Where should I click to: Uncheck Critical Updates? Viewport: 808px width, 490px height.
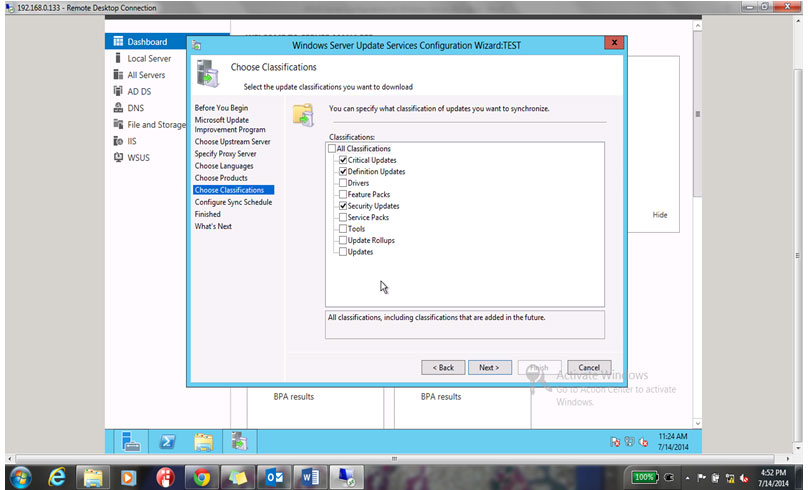[343, 160]
